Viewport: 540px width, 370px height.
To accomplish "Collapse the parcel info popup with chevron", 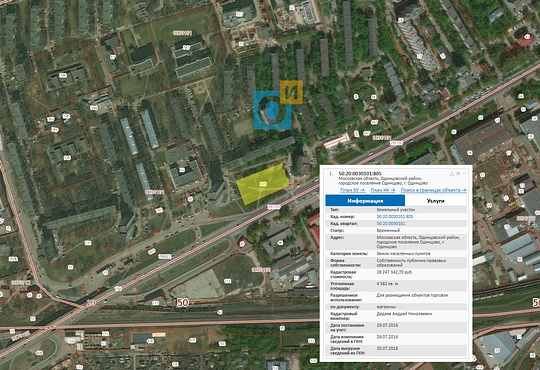I will [x=464, y=174].
